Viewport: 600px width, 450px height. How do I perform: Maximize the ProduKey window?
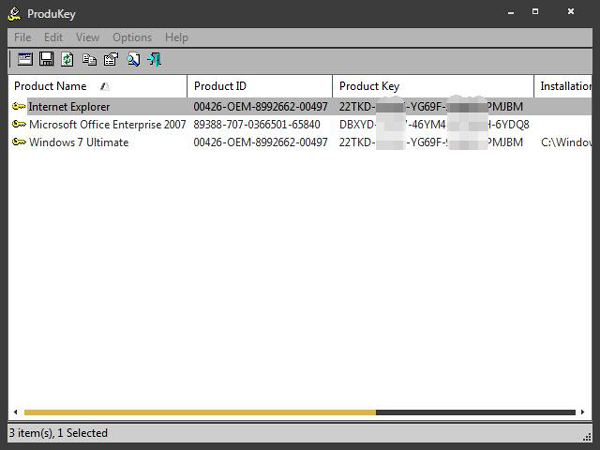(x=535, y=11)
